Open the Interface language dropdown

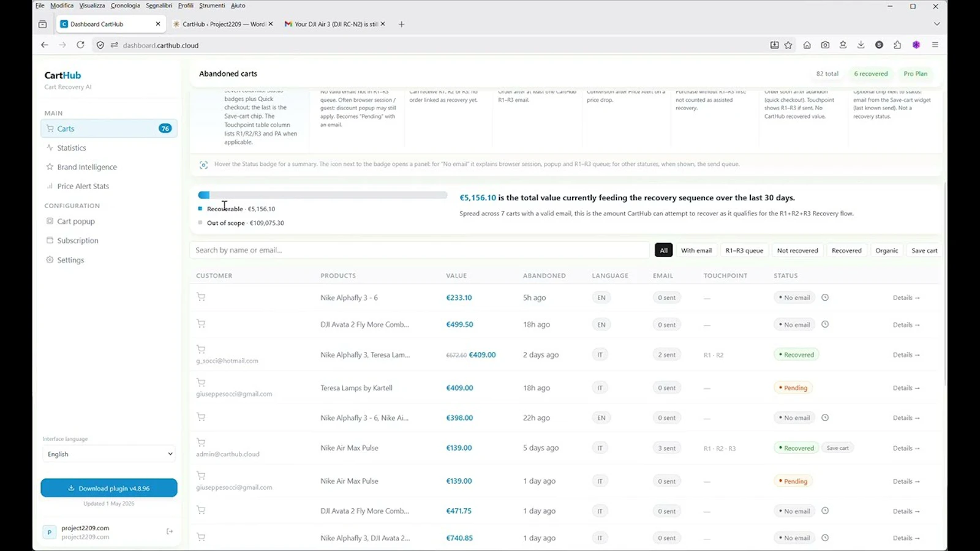(109, 454)
